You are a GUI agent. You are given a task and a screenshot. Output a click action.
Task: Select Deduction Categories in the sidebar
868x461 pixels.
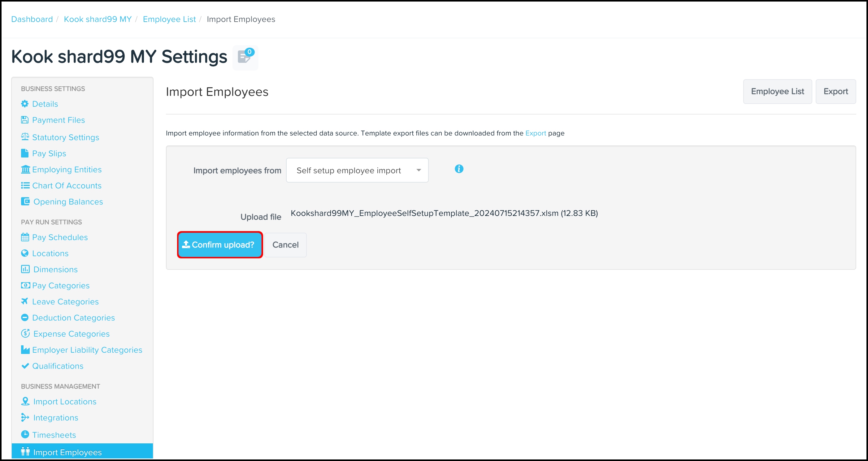73,317
